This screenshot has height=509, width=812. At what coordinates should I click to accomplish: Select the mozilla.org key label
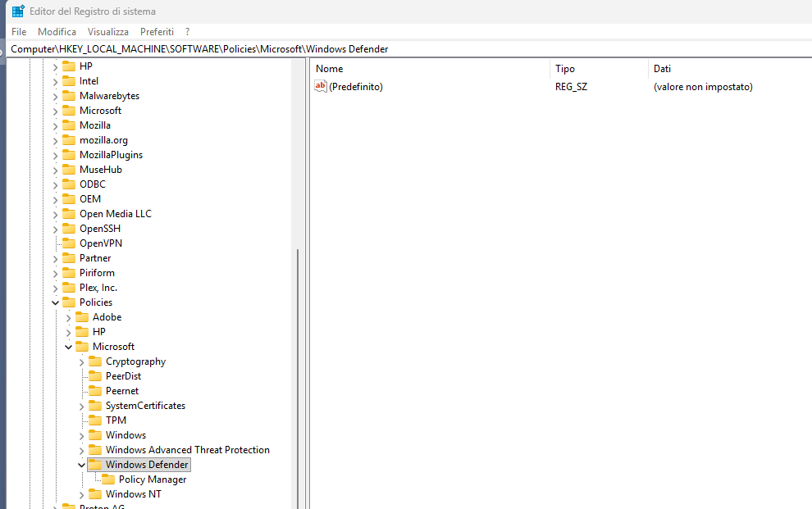pos(103,140)
